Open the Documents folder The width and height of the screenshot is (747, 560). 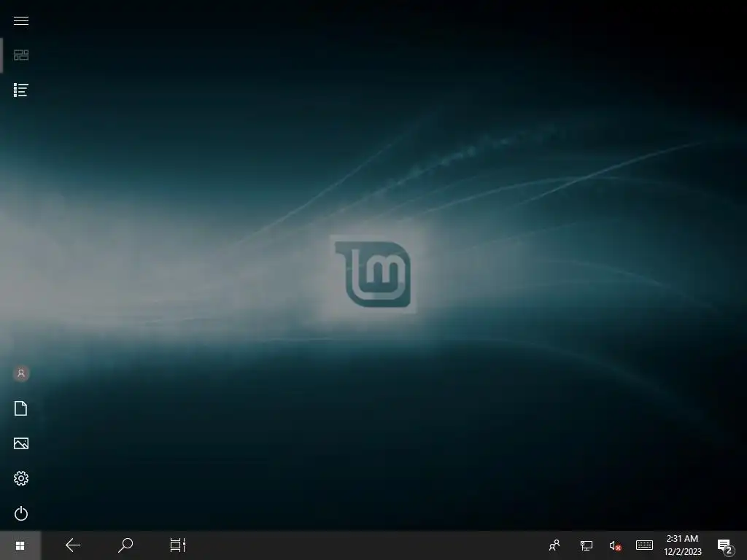[21, 408]
